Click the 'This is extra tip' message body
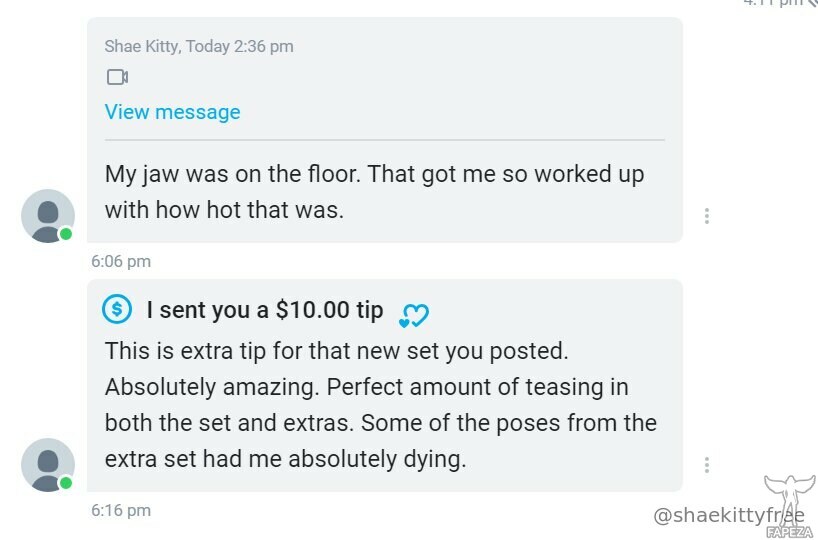This screenshot has width=818, height=540. coord(380,405)
